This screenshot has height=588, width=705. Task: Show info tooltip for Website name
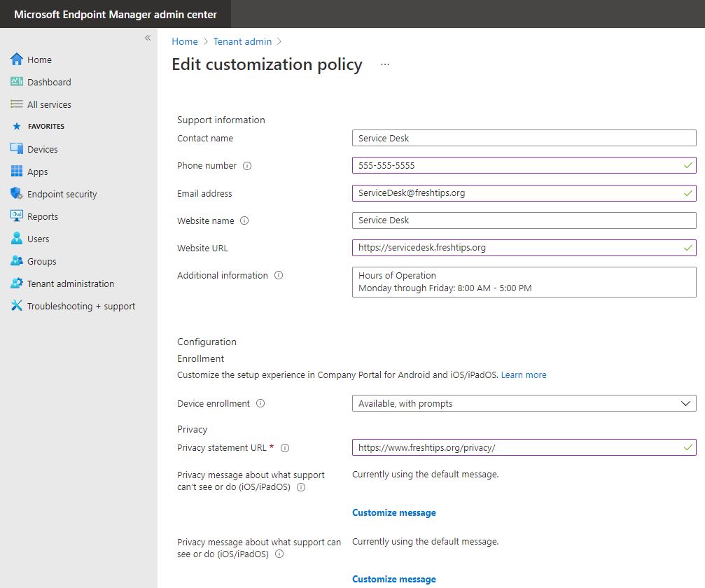[x=244, y=220]
